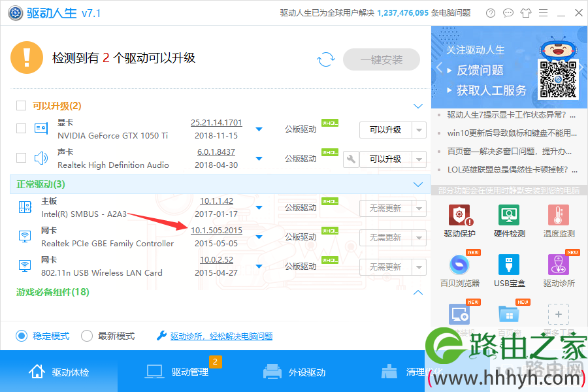Collapse the 正常驱动(3) section chevron
This screenshot has height=392, width=588.
tap(417, 184)
